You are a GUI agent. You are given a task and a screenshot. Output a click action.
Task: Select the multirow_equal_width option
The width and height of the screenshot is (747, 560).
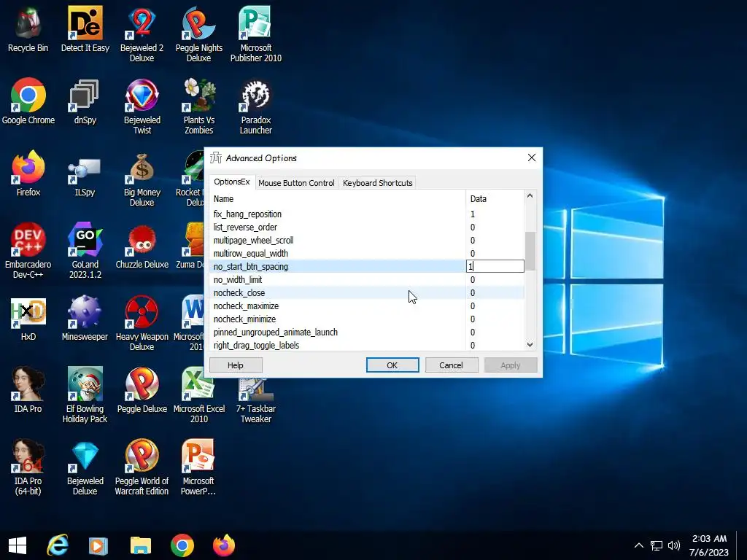point(367,253)
